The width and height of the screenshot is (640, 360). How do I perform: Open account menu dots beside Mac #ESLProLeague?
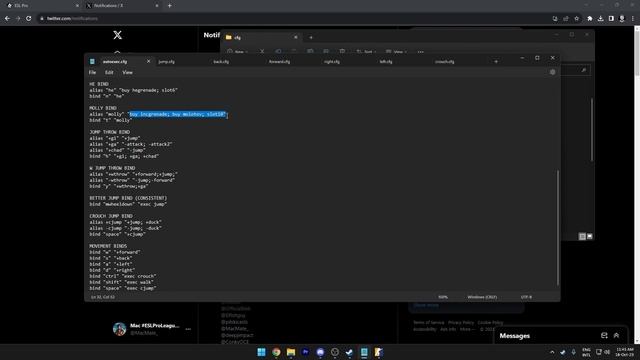pos(188,329)
